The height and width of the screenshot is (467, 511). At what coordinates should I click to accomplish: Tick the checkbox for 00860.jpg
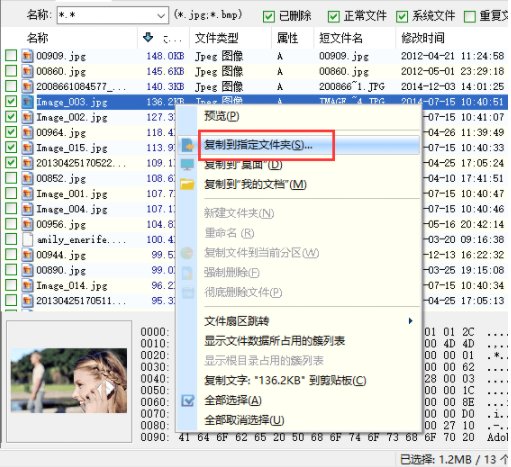11,71
